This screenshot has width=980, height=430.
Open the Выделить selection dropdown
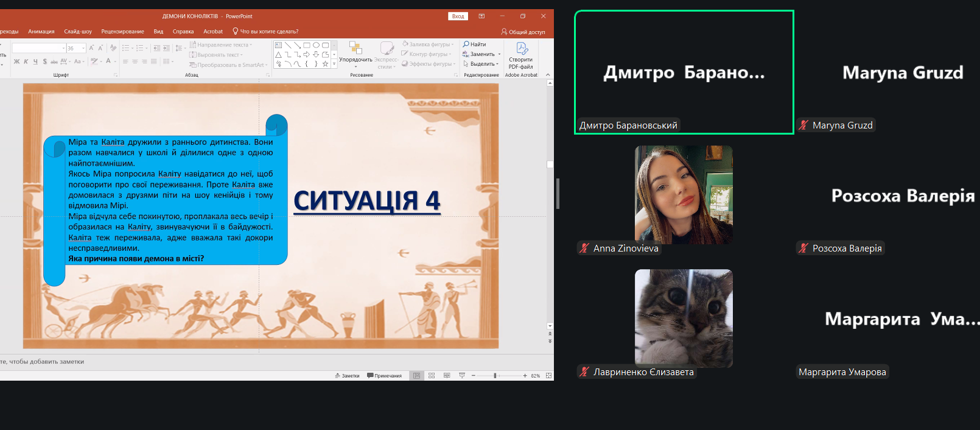point(481,64)
